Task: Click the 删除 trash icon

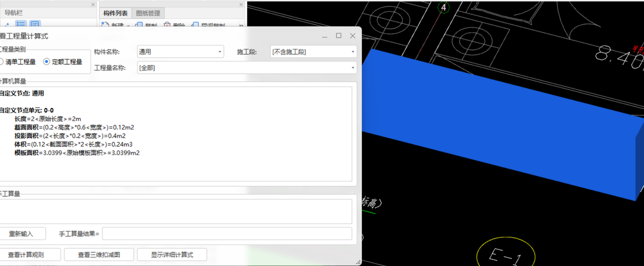Action: click(x=167, y=25)
